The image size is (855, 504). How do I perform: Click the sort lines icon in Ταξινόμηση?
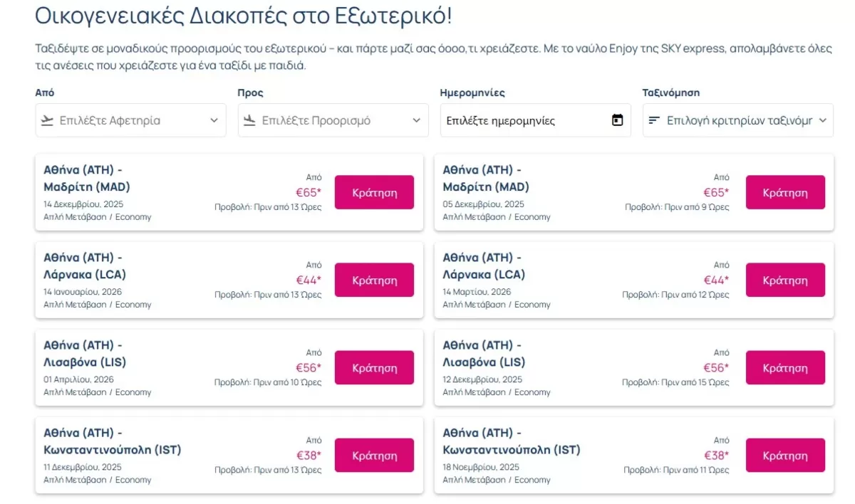click(654, 120)
